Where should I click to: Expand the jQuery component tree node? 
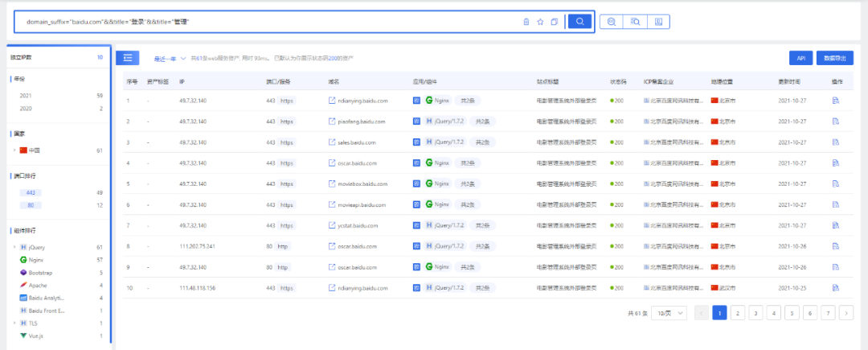[x=14, y=247]
